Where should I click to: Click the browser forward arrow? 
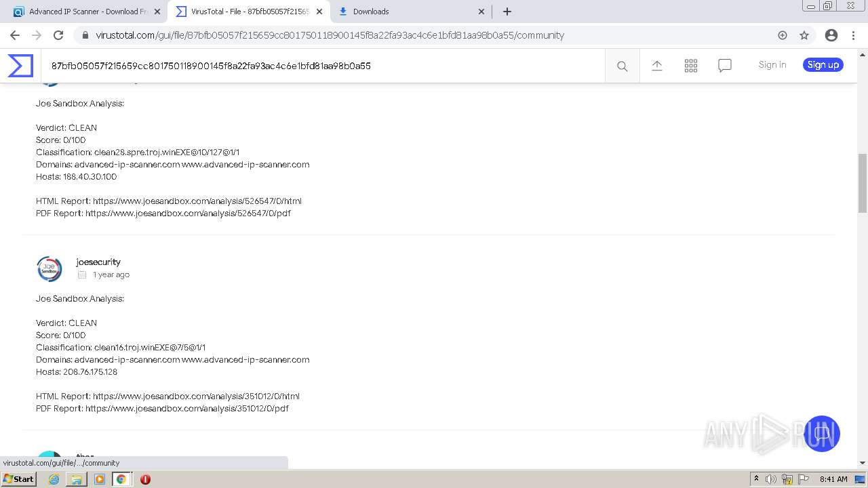click(37, 35)
